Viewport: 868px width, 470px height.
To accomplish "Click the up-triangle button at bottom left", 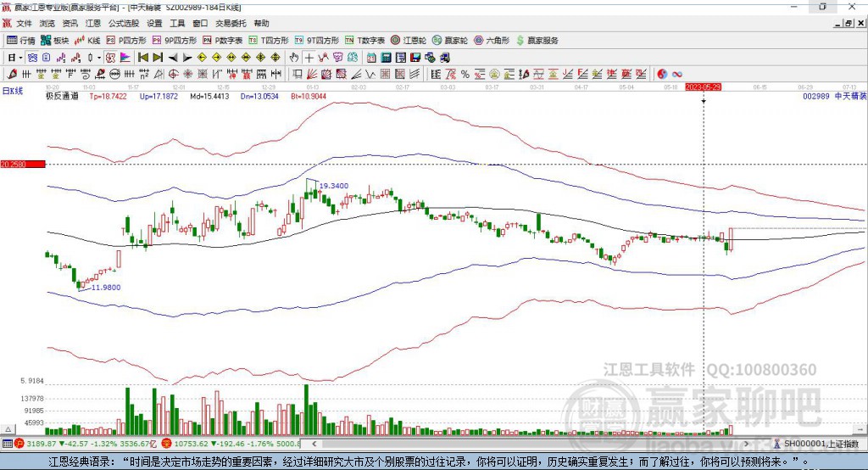I will [x=8, y=429].
